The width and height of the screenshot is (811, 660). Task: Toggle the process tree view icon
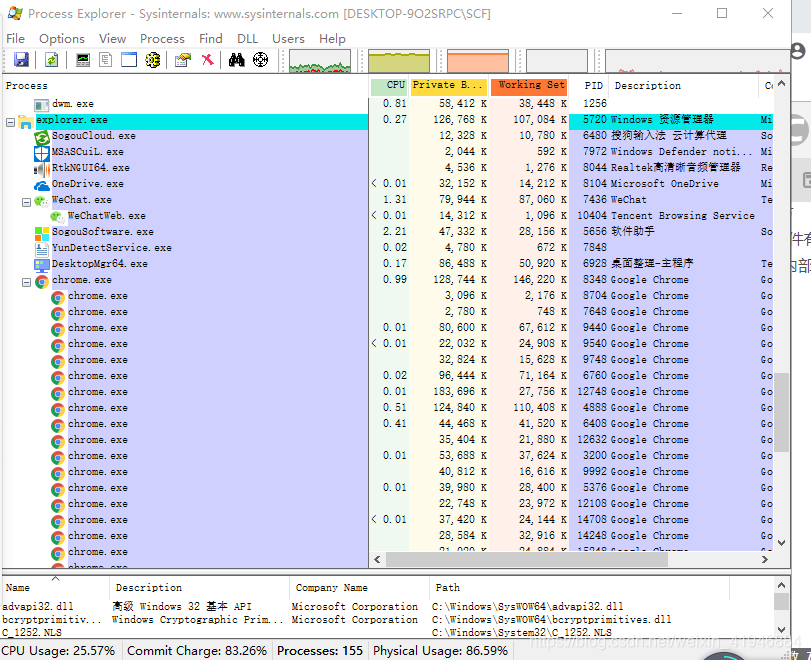[106, 60]
